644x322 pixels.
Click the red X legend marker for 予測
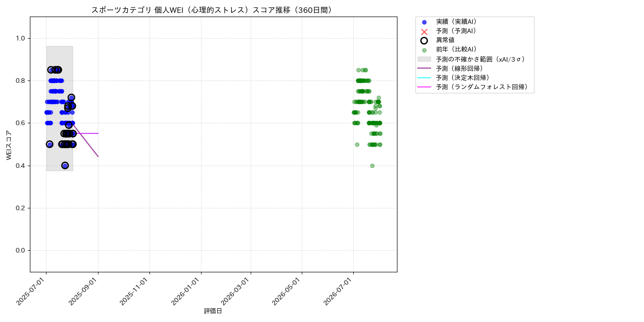tap(424, 31)
